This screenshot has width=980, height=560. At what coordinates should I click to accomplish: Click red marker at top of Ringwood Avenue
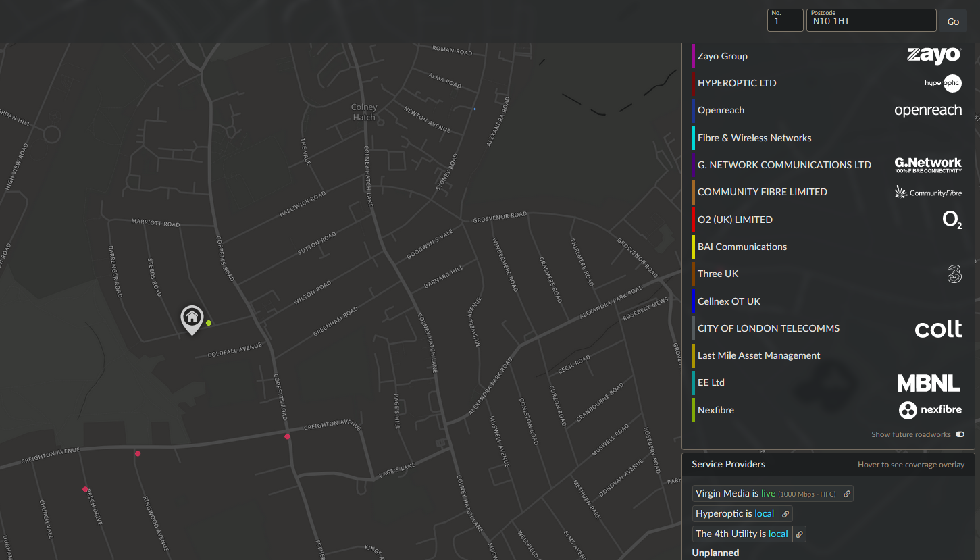click(138, 453)
